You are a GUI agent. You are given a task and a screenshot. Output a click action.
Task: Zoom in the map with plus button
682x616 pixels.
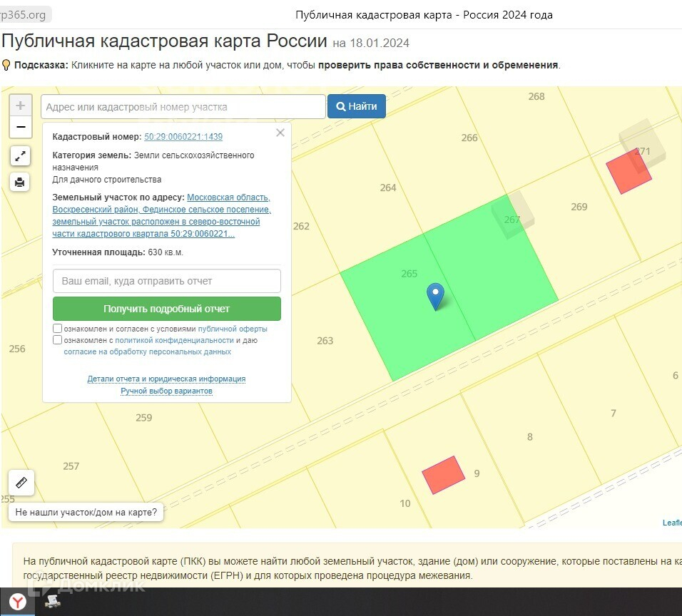click(21, 106)
